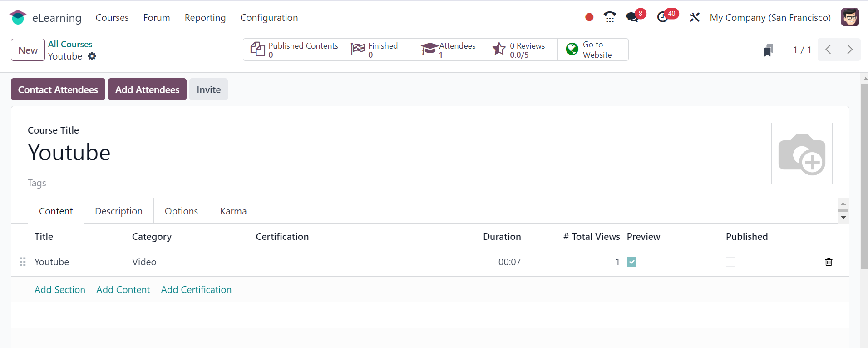
Task: Go back to All Courses breadcrumb
Action: (x=70, y=44)
